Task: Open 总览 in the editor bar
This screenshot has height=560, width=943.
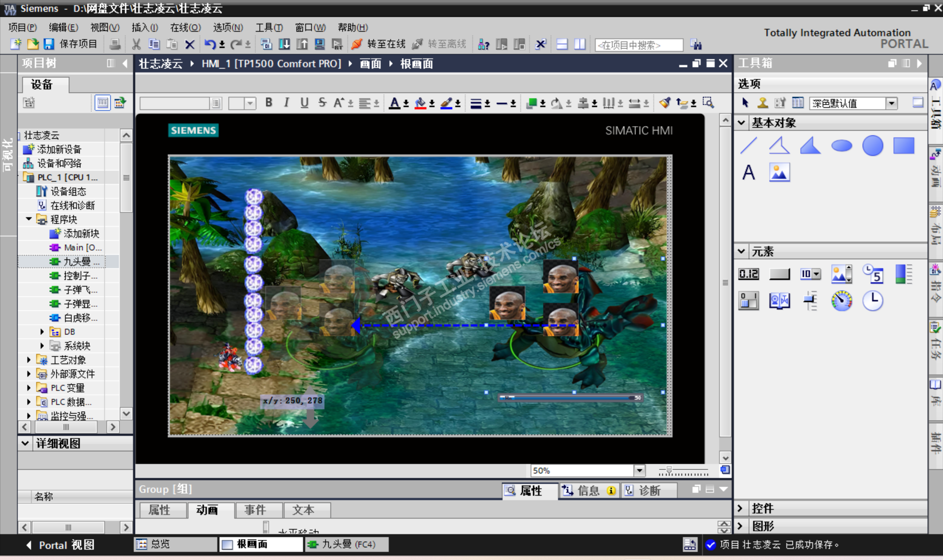Action: (175, 544)
